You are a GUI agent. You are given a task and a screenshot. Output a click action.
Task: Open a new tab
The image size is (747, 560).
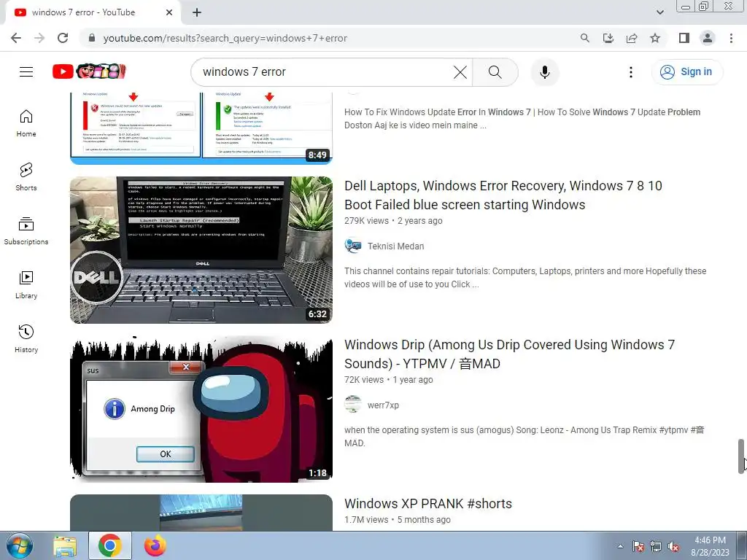click(197, 13)
